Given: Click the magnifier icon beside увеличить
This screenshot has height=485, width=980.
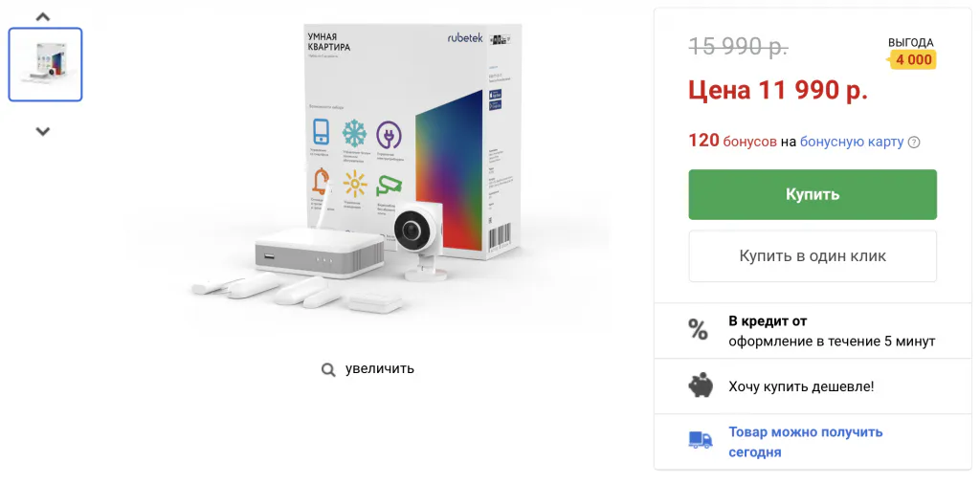Looking at the screenshot, I should tap(328, 369).
